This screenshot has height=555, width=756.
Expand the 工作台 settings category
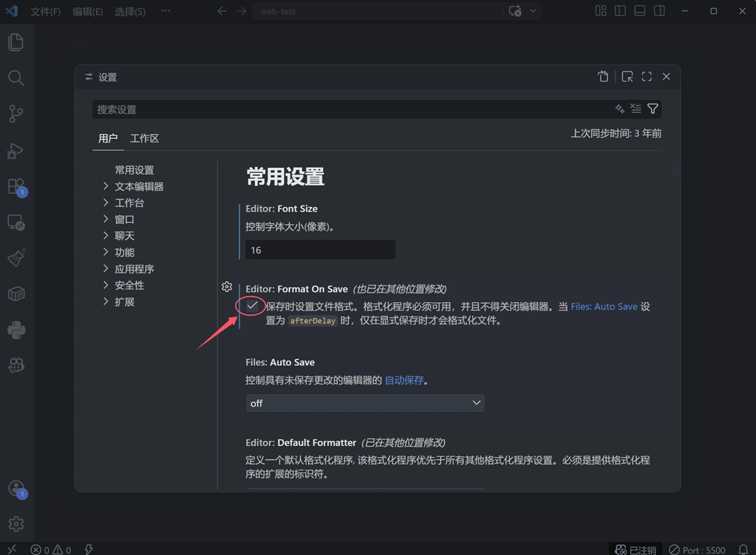[x=106, y=202]
